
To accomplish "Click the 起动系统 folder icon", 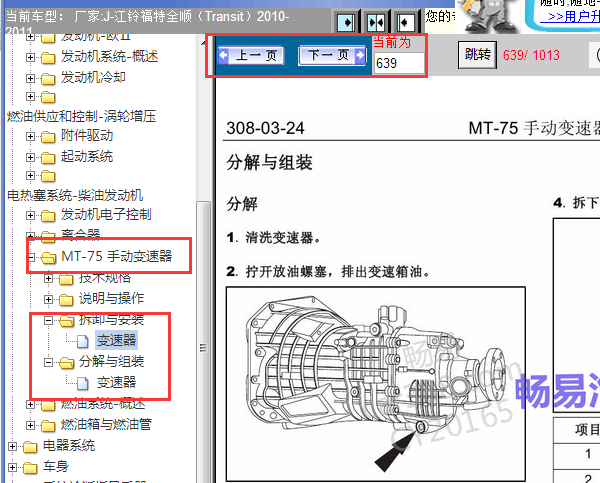I will pyautogui.click(x=48, y=158).
